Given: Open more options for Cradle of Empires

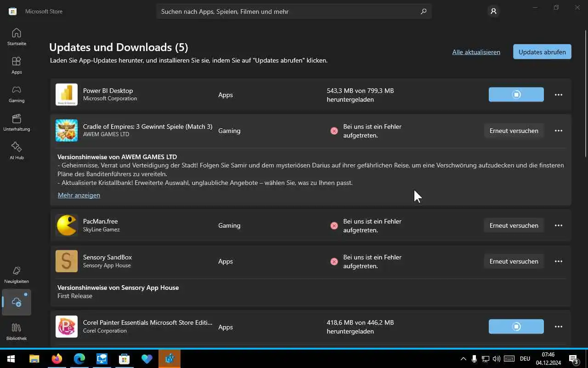Looking at the screenshot, I should click(559, 131).
